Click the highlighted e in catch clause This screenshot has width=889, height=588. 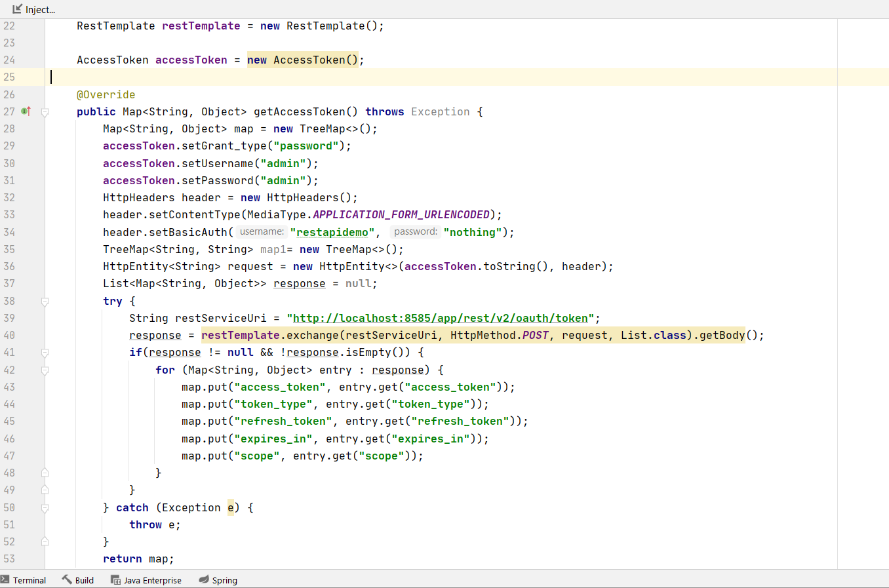point(231,507)
